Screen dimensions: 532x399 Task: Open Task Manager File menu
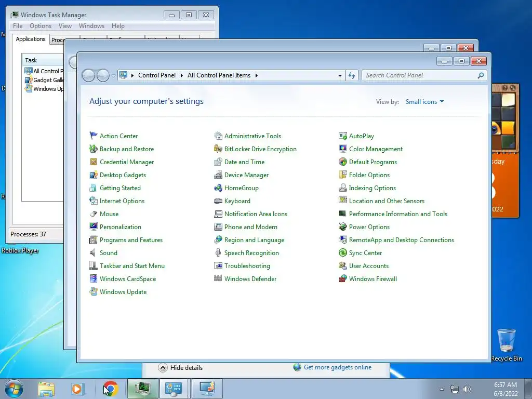pyautogui.click(x=18, y=26)
